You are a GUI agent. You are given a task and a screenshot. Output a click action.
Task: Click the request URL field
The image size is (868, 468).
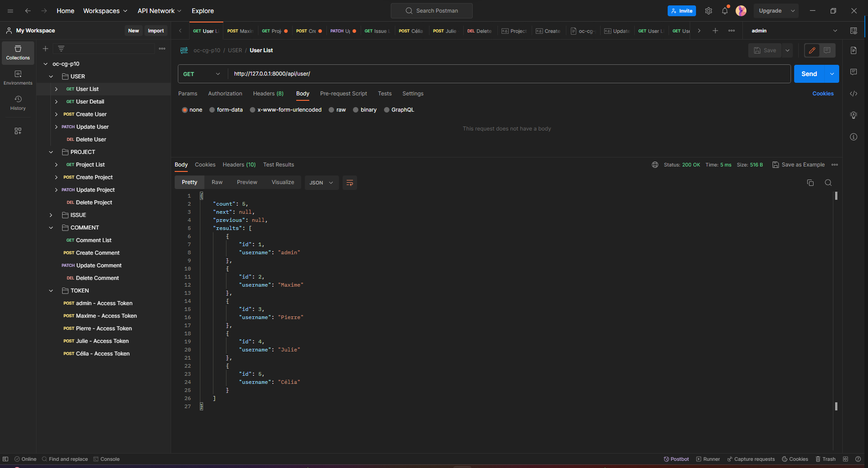(509, 74)
